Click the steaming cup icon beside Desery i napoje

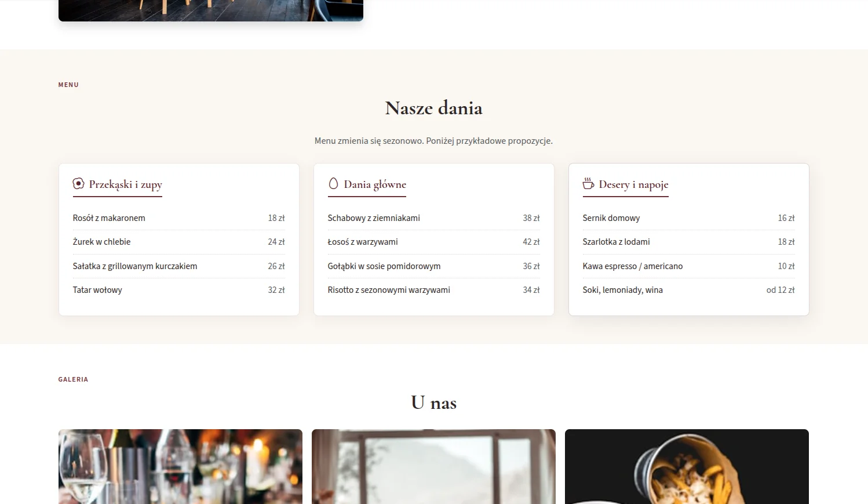pos(588,184)
